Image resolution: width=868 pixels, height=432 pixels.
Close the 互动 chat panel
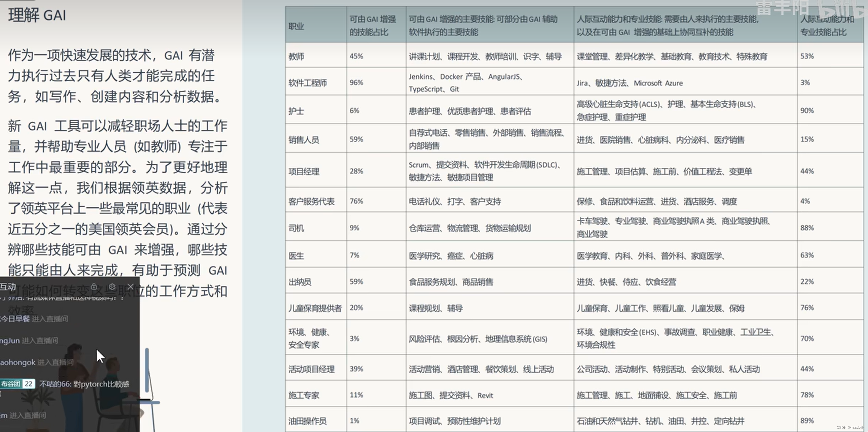tap(130, 287)
